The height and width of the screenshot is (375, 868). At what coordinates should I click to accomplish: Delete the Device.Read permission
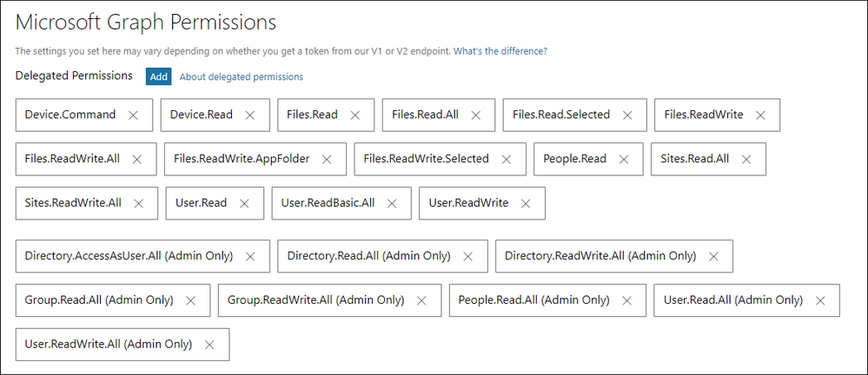click(x=250, y=115)
